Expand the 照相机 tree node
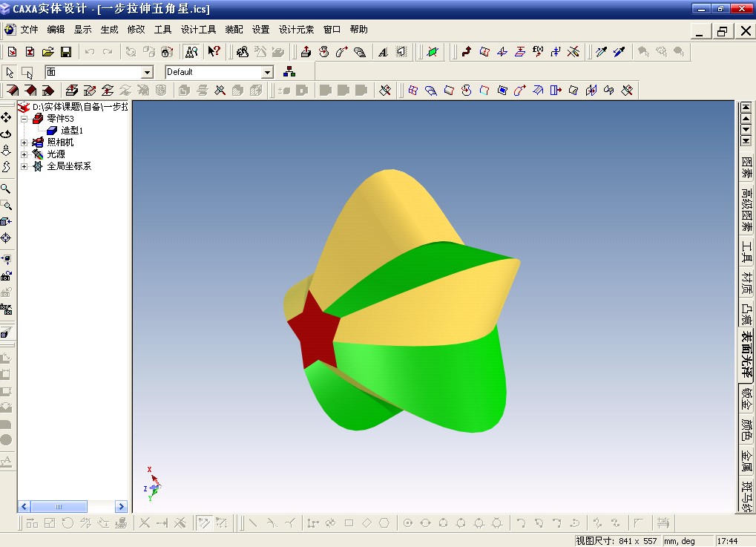The height and width of the screenshot is (547, 756). [x=24, y=143]
